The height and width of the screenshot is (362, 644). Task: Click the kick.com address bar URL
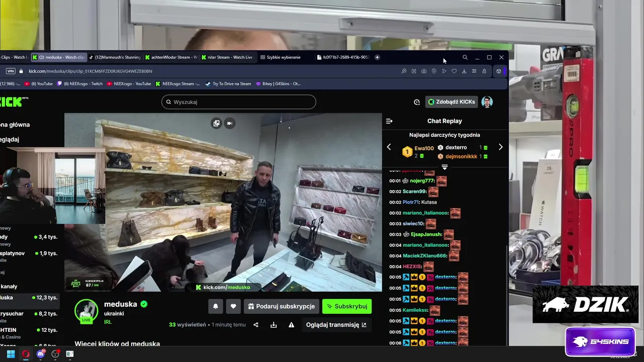coord(90,71)
